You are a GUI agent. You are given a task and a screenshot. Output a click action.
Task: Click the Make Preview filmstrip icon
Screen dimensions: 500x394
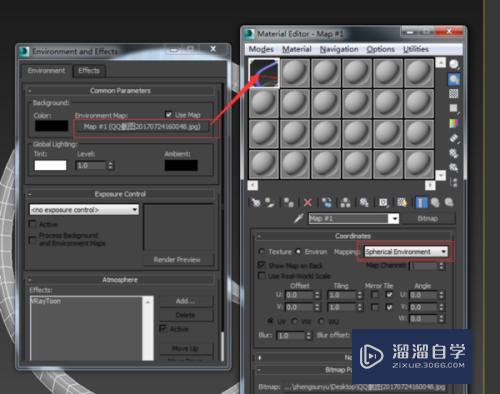tap(454, 138)
